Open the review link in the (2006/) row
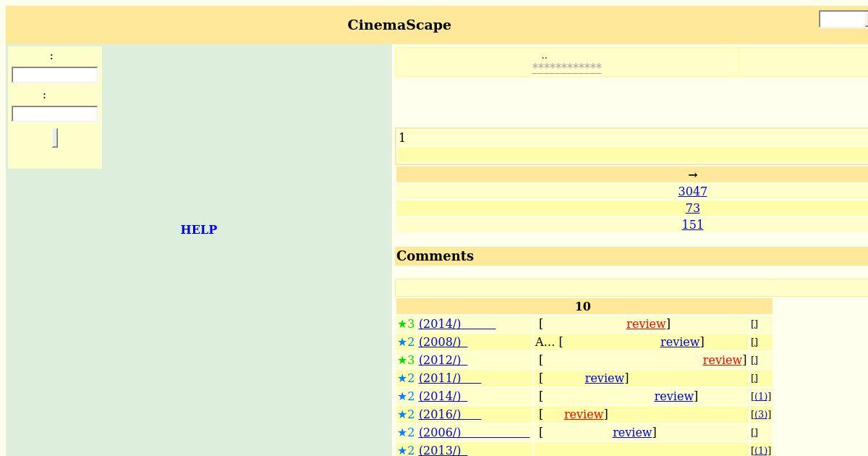This screenshot has height=456, width=868. (632, 432)
